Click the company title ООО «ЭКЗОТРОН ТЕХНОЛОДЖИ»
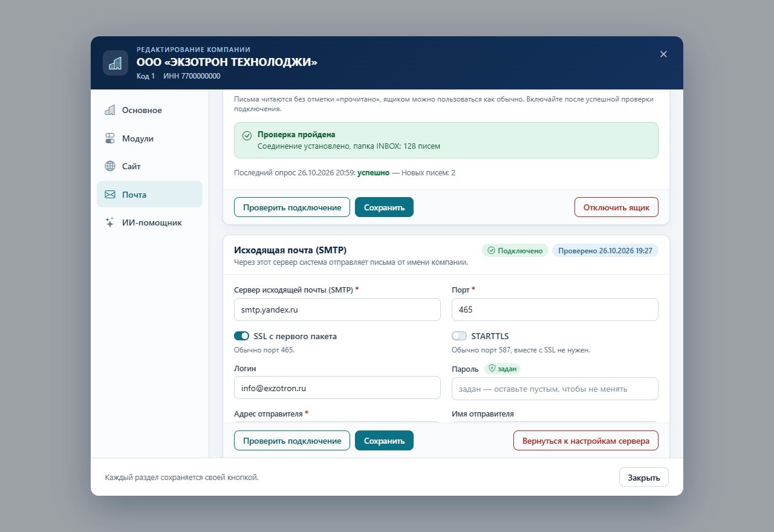This screenshot has height=532, width=774. tap(227, 62)
